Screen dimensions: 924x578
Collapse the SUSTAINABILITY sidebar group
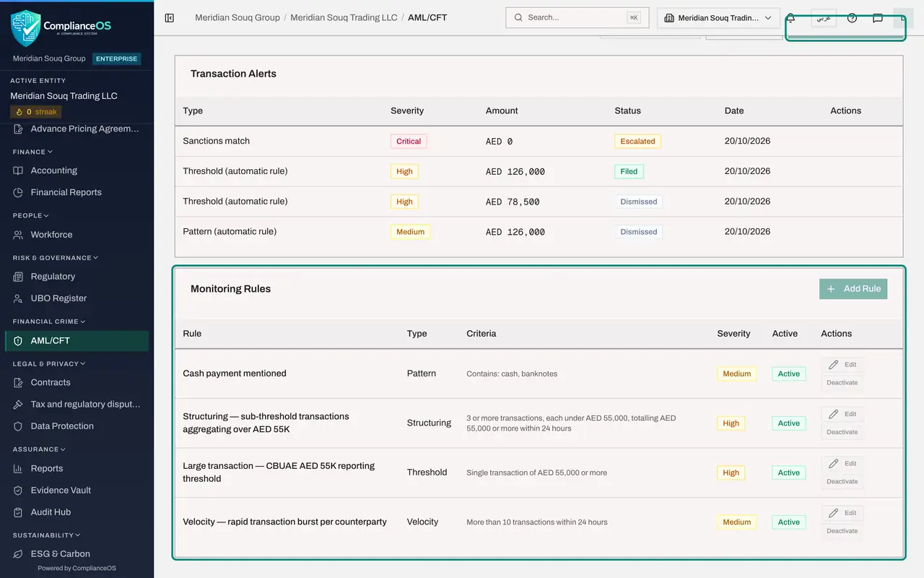(x=47, y=535)
